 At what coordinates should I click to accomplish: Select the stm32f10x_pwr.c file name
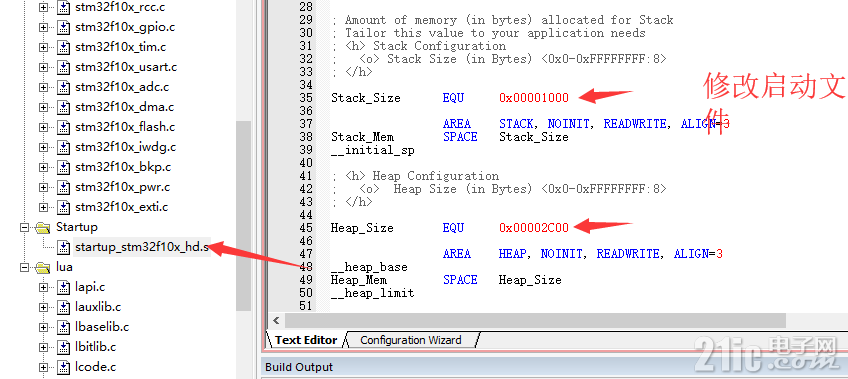tap(123, 188)
